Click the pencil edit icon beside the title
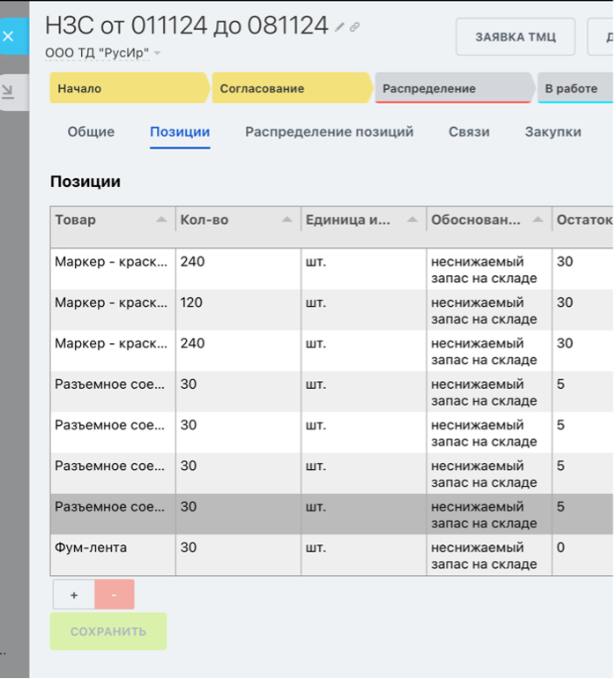616x679 pixels. click(x=340, y=27)
